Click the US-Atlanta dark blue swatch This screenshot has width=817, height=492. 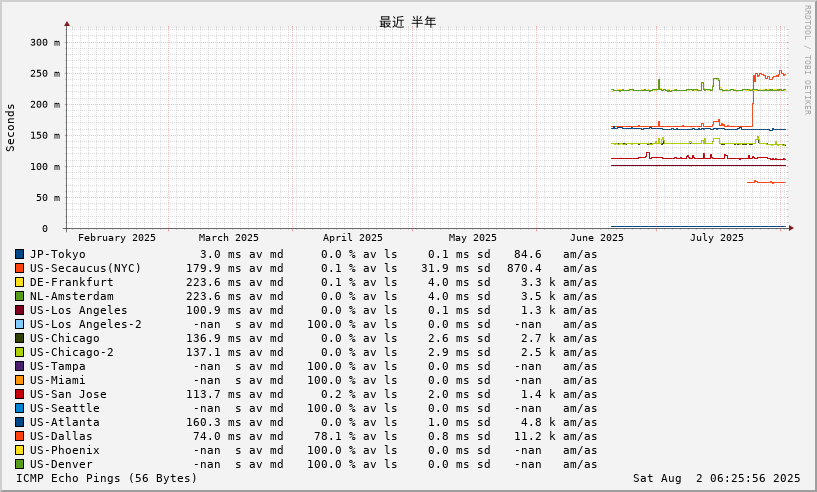(x=19, y=422)
